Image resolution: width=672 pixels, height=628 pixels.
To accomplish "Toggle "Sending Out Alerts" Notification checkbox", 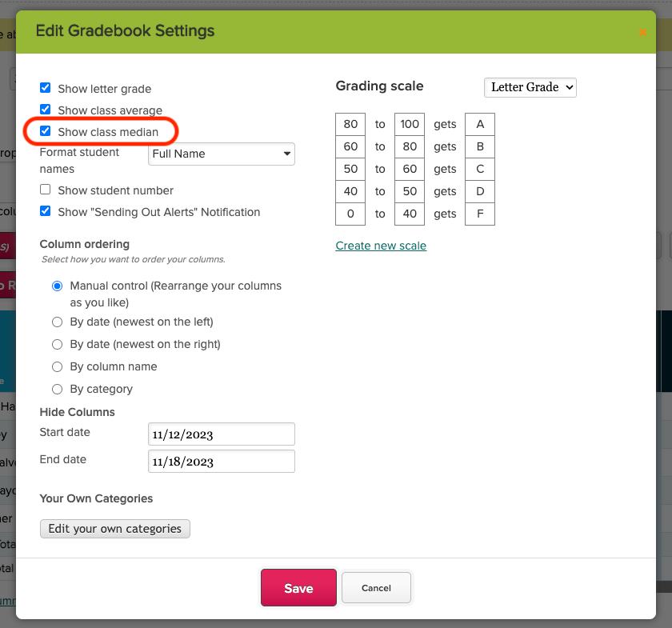I will (46, 211).
